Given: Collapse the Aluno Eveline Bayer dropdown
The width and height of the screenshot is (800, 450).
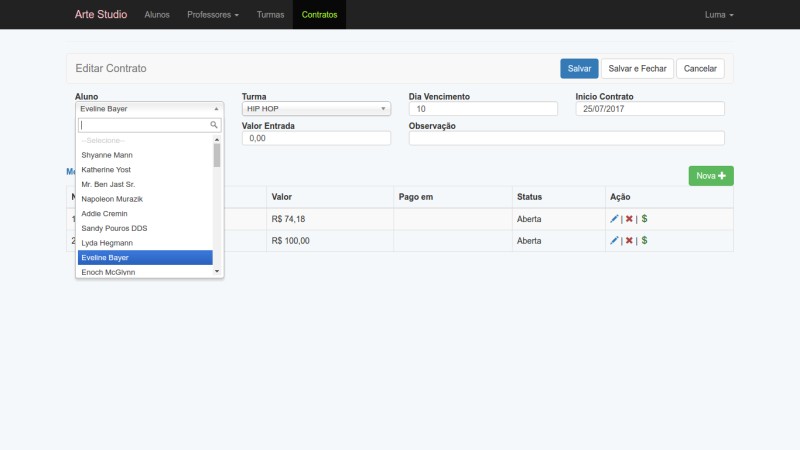Looking at the screenshot, I should 148,109.
